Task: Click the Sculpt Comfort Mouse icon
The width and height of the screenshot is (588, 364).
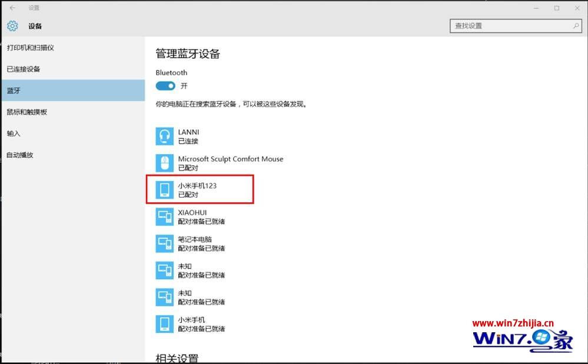Action: [165, 163]
